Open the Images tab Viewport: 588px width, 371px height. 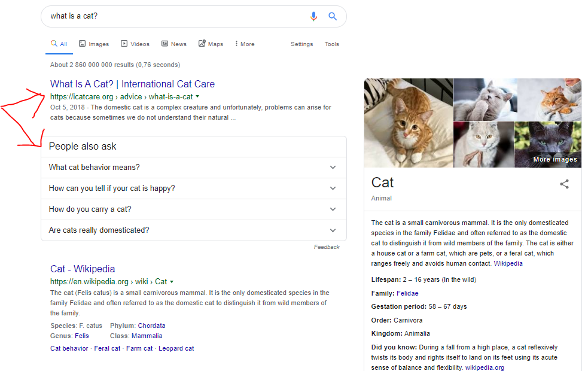click(x=94, y=44)
